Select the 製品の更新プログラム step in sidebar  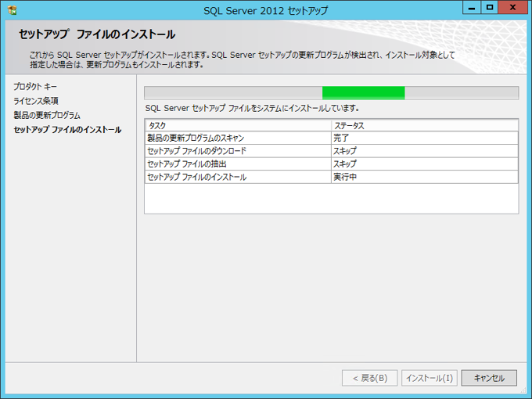click(47, 115)
